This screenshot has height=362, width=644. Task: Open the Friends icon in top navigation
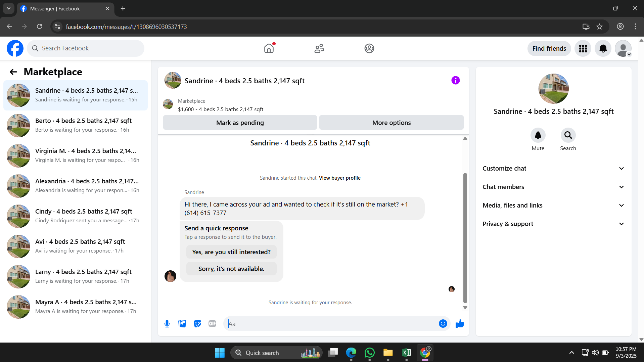point(319,48)
